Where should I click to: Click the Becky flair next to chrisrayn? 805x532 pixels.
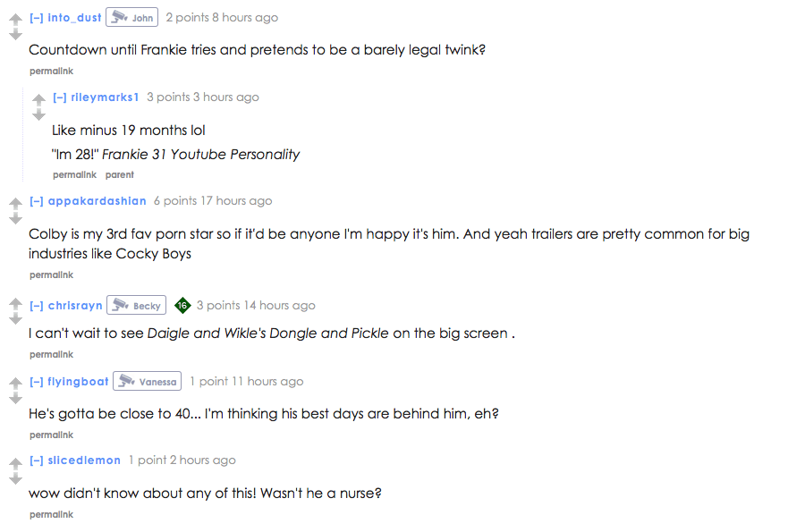click(136, 305)
